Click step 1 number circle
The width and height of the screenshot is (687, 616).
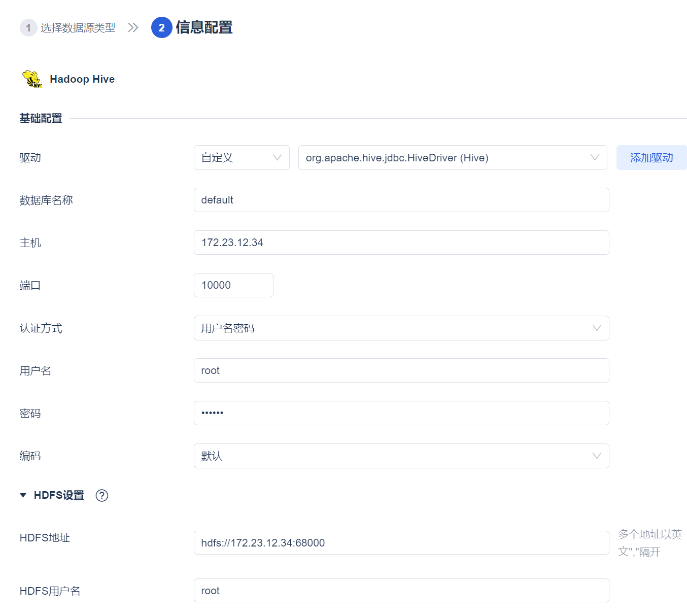point(28,27)
